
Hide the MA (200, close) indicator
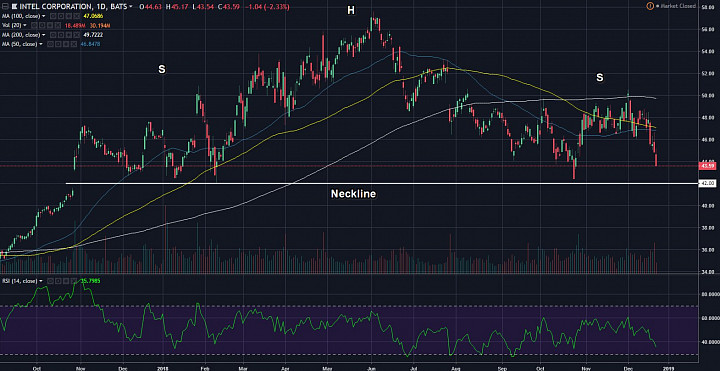pos(53,35)
